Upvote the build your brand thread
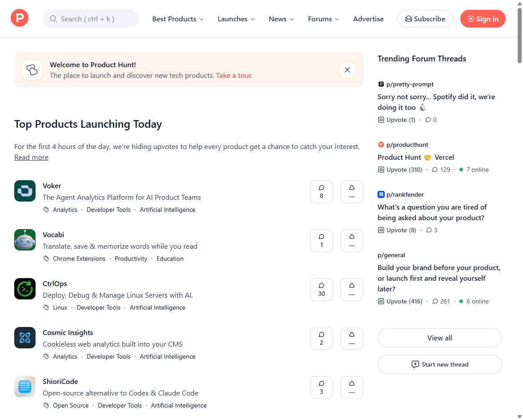 pos(400,301)
